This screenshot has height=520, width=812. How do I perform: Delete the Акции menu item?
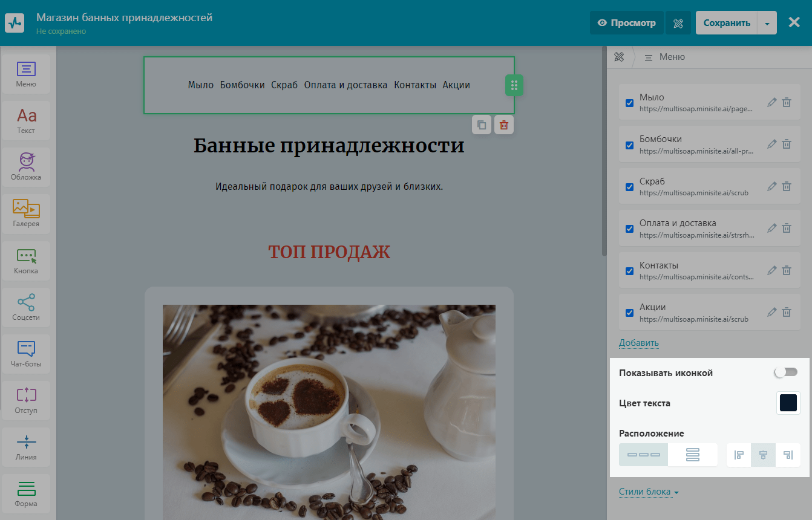[787, 312]
